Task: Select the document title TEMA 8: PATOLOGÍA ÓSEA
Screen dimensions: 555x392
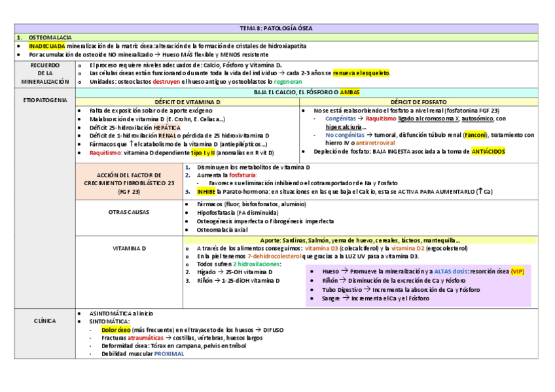Action: coord(277,27)
